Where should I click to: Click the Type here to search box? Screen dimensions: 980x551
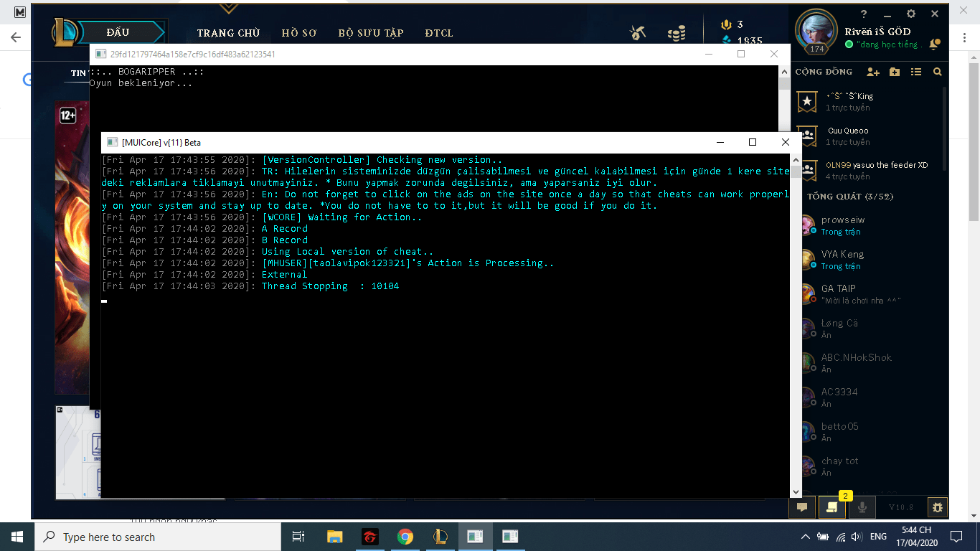158,537
